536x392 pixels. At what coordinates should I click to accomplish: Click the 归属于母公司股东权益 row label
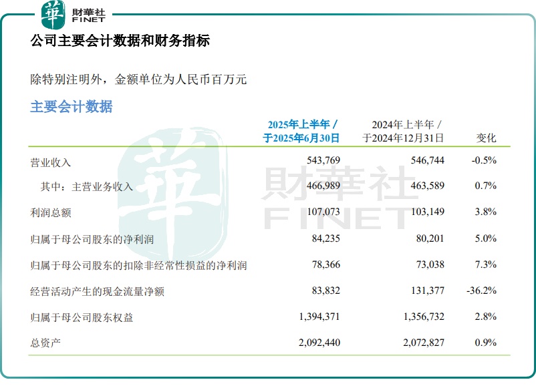pos(82,317)
